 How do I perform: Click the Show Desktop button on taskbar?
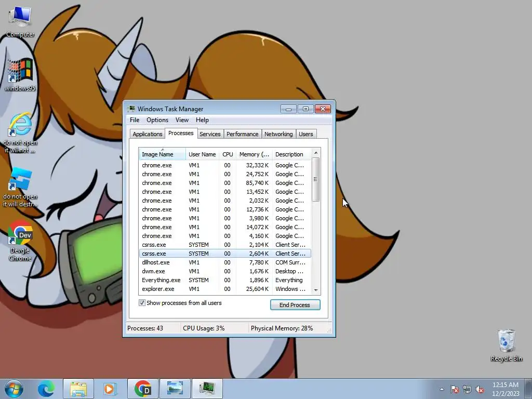[528, 389]
